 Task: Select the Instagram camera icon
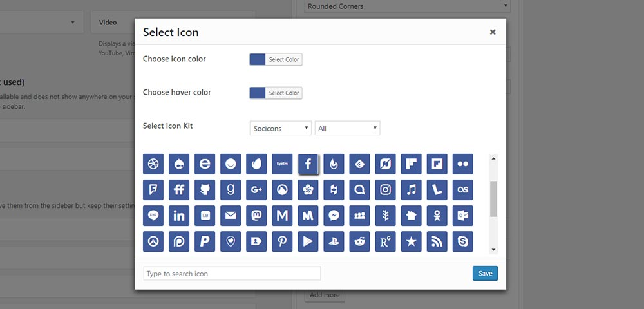[x=385, y=190]
